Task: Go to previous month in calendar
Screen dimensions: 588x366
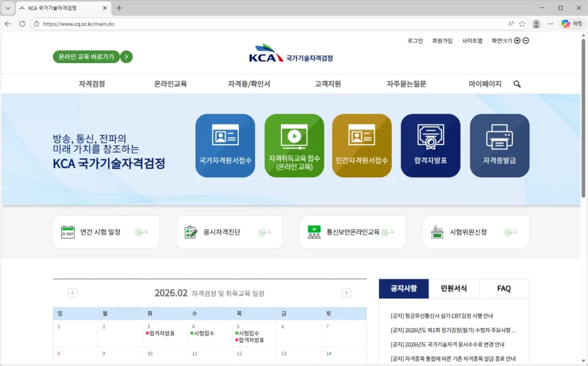Action: coord(73,293)
